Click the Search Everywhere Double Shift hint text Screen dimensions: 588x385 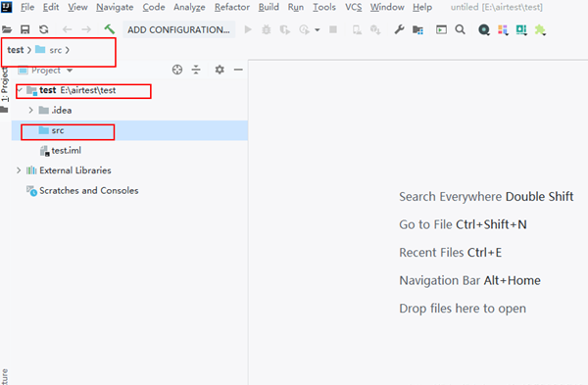tap(486, 197)
